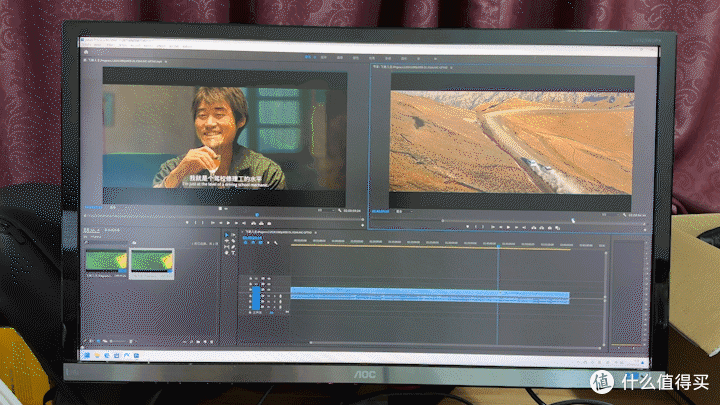Step back one frame in Program monitor

[x=501, y=227]
